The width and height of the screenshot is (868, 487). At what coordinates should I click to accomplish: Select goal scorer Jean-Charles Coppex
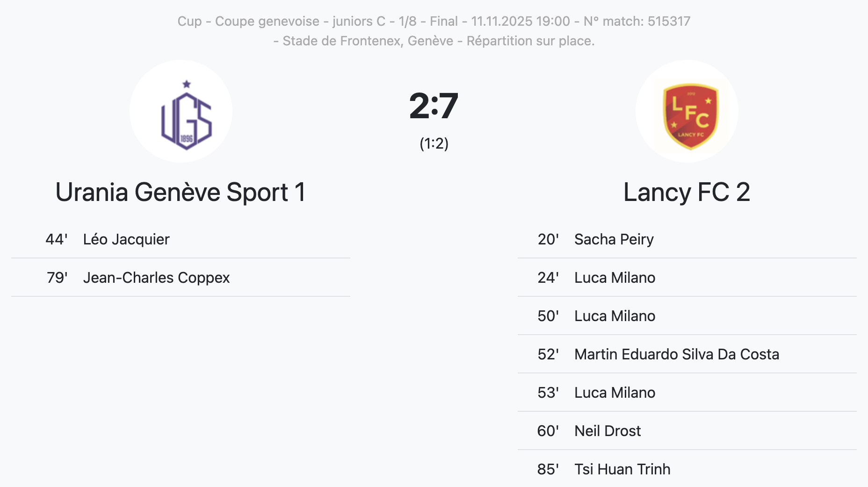156,278
